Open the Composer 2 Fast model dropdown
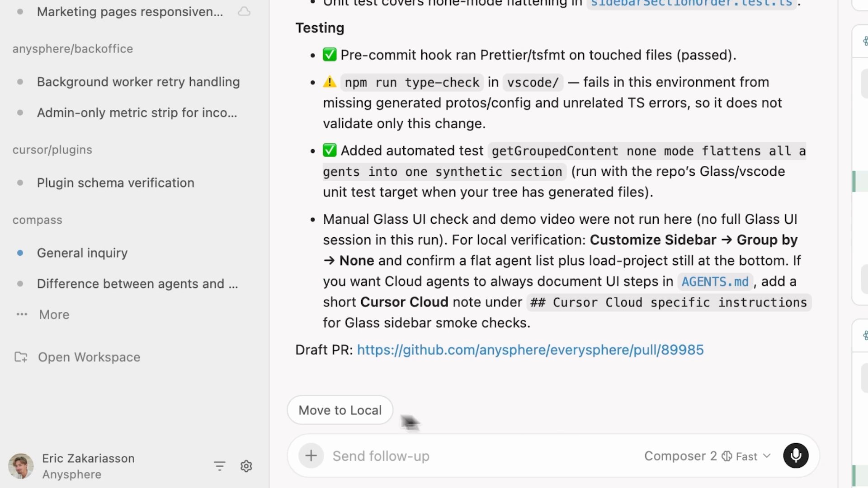This screenshot has height=488, width=868. 767,456
